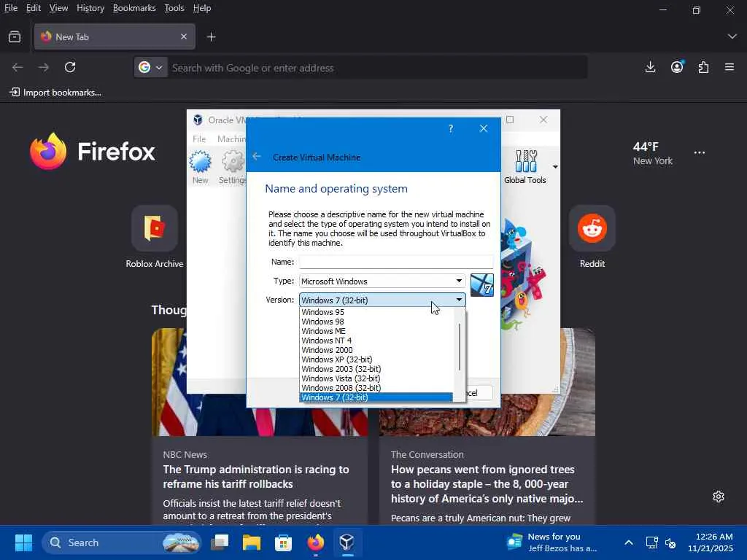The height and width of the screenshot is (560, 747).
Task: Select Windows Vista (32-bit) option
Action: (x=376, y=378)
